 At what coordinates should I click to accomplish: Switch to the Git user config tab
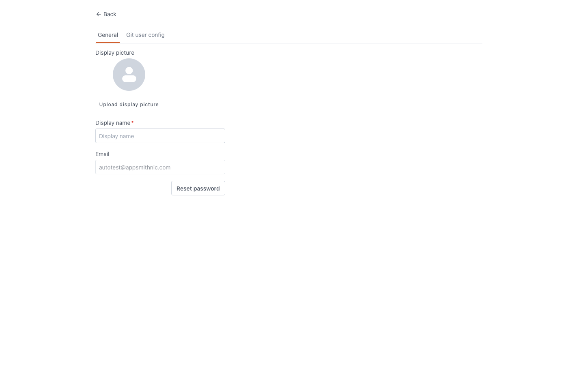(145, 35)
